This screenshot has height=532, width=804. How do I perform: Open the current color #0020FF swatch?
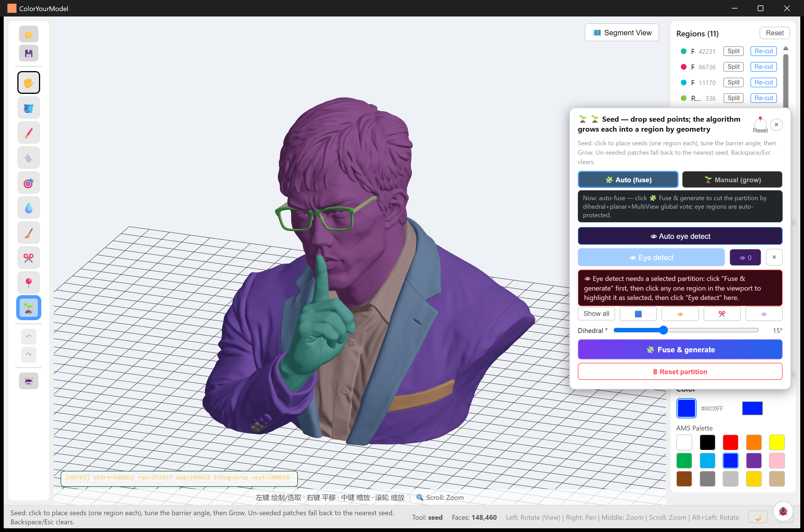point(686,408)
